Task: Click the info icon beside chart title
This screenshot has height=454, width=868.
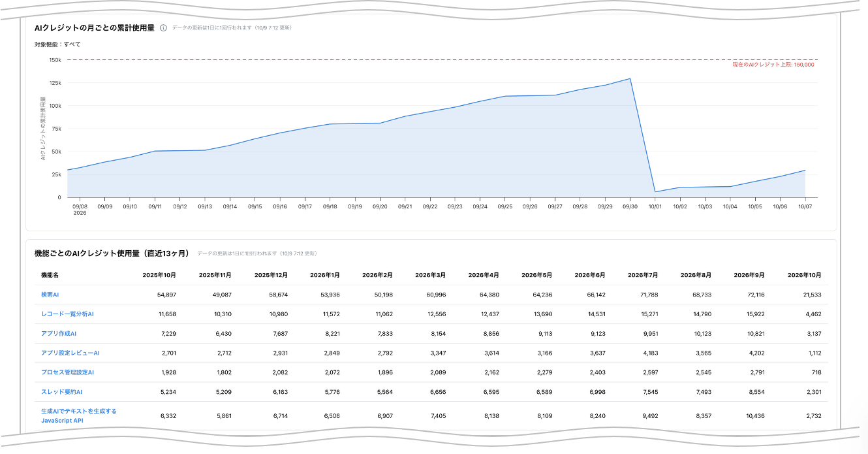Action: [163, 28]
